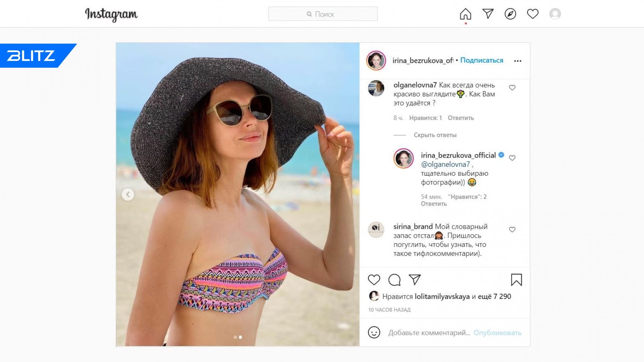Click Подписаться to follow the account
This screenshot has width=644, height=362.
coord(482,60)
